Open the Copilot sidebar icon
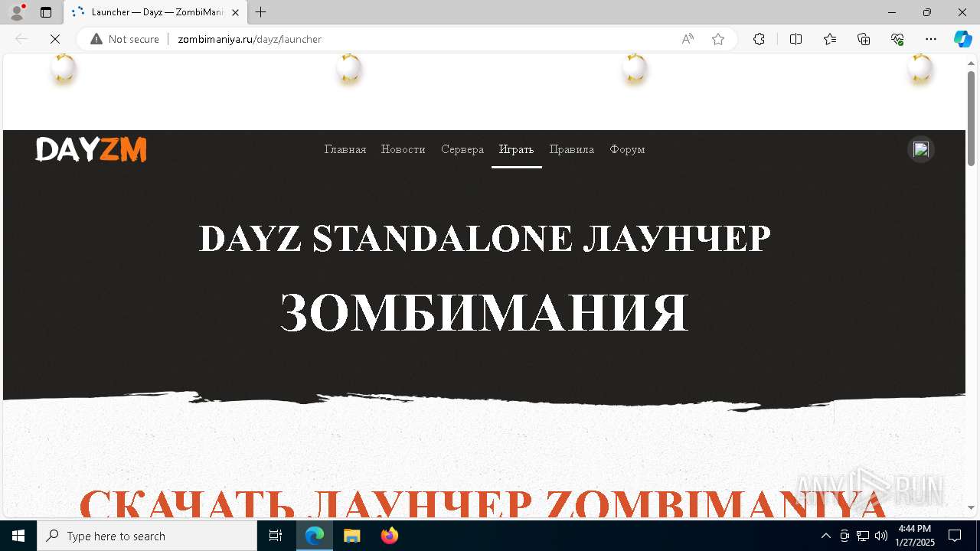 point(962,39)
